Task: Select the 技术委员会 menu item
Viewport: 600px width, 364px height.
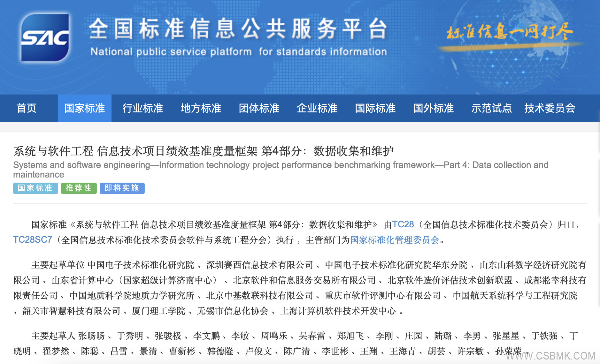Action: (550, 108)
